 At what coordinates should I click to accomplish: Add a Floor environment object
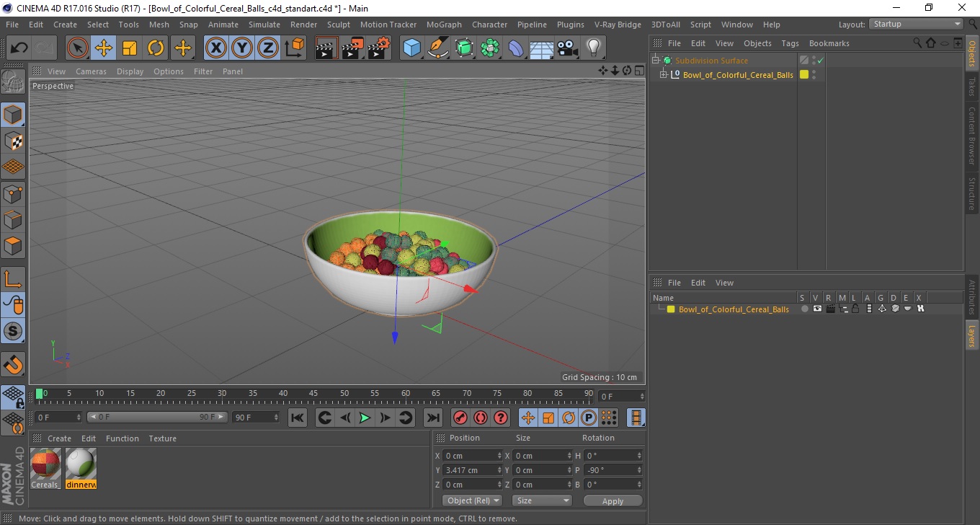pos(541,48)
